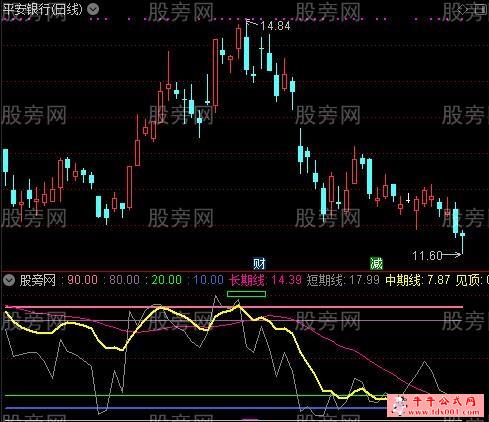Click the blue 财 event marker
Screen dimensions: 489x422
pos(259,264)
